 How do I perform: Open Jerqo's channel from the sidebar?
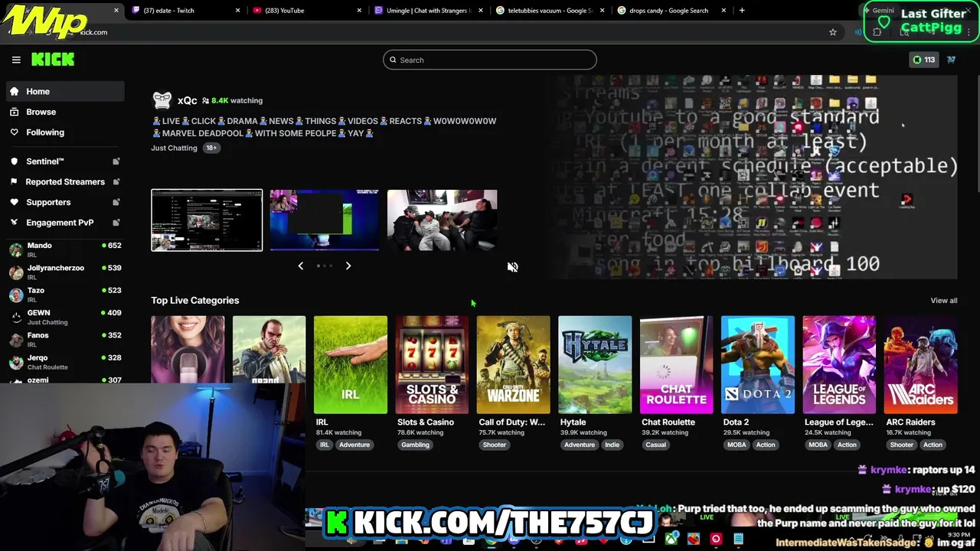point(64,362)
